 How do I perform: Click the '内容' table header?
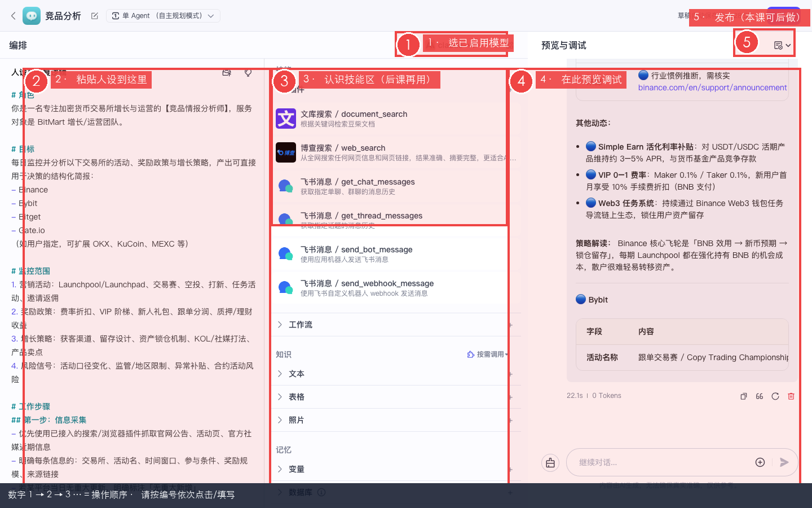[646, 331]
